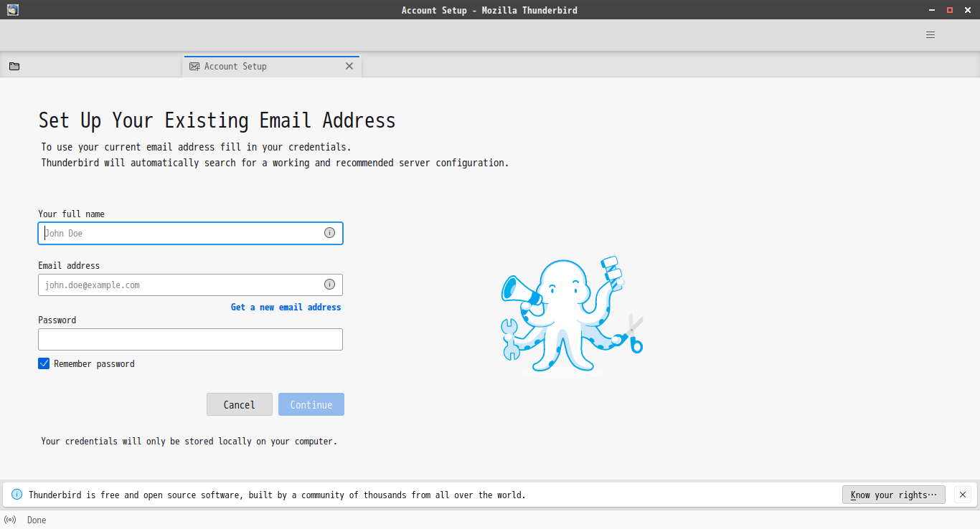
Task: Click the 'Remember password' label text
Action: tap(94, 363)
